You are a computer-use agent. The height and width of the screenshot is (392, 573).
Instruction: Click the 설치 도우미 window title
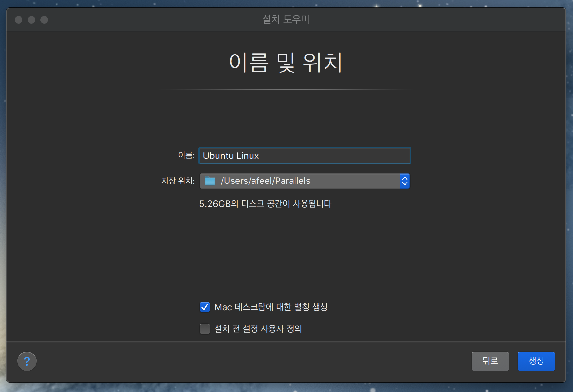[286, 20]
